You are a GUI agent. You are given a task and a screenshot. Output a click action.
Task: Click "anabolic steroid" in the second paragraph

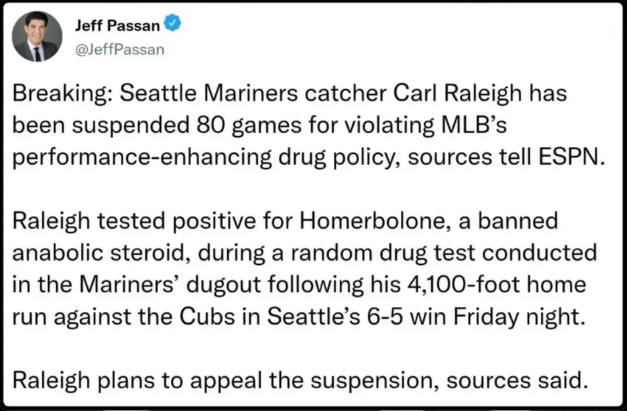(101, 253)
